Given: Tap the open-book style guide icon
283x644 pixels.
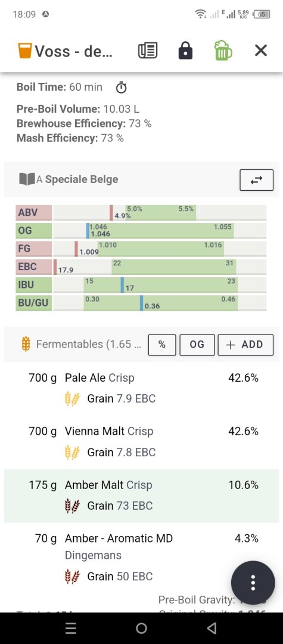Looking at the screenshot, I should tap(27, 179).
